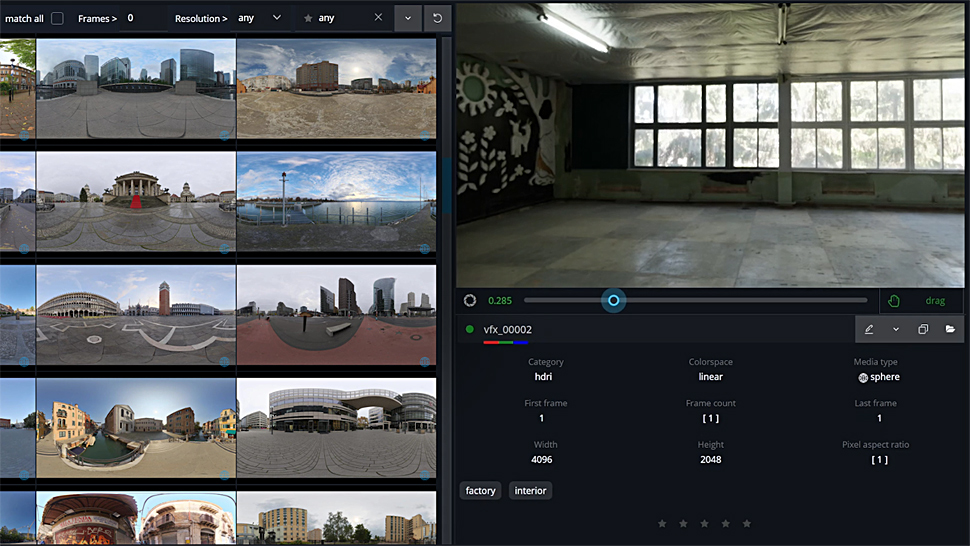
Task: Click the star rating filter icon
Action: (308, 19)
